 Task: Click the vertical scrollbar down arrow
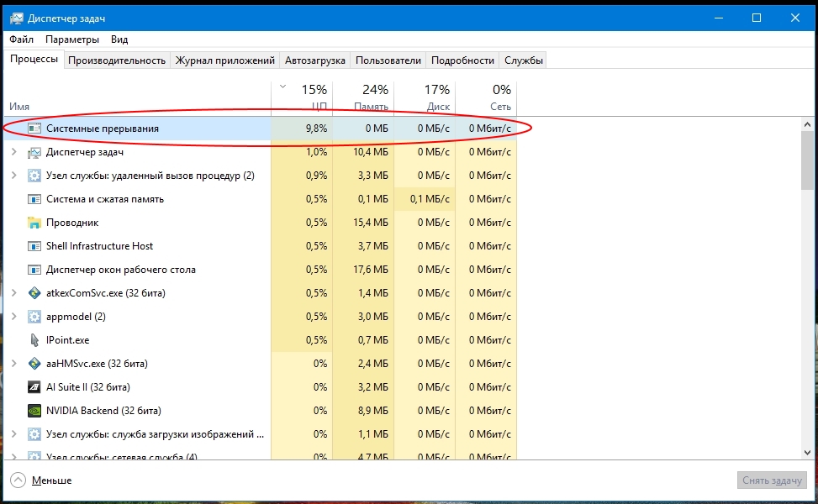[x=807, y=454]
